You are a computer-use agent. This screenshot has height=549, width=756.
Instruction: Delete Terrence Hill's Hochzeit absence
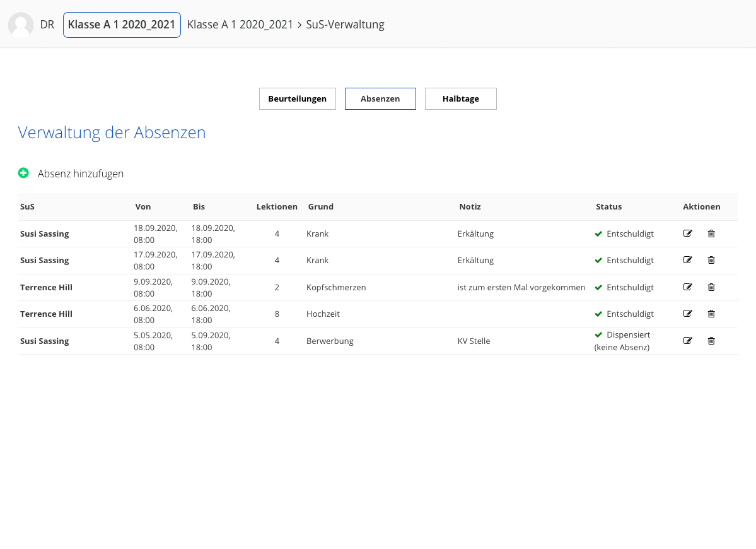tap(711, 314)
